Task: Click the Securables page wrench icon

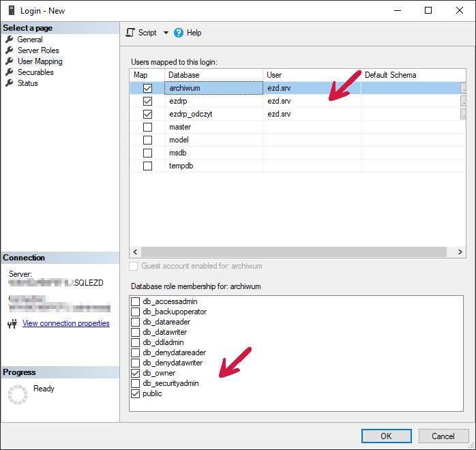Action: [x=10, y=72]
